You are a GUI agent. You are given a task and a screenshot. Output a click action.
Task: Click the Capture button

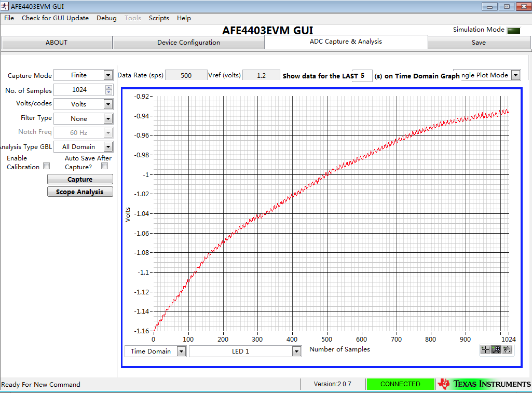(80, 179)
